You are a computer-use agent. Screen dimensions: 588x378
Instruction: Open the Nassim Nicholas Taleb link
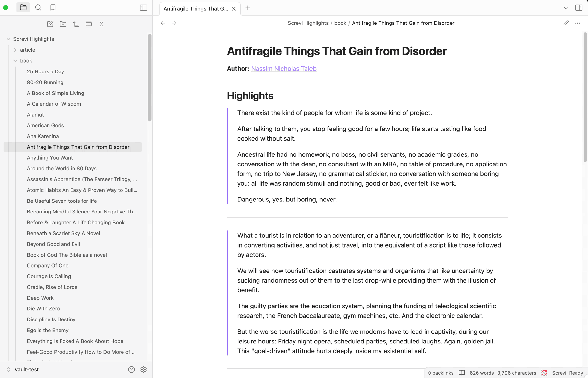[283, 69]
